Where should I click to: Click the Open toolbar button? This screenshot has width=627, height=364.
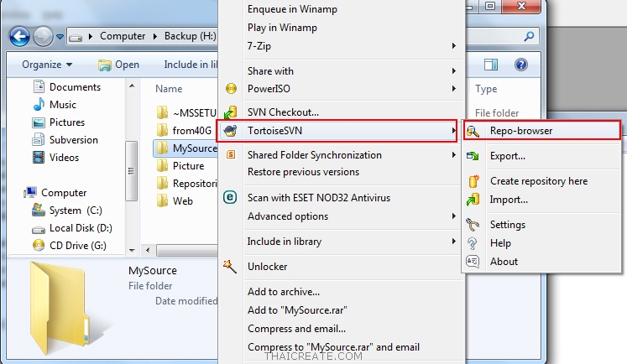point(119,65)
